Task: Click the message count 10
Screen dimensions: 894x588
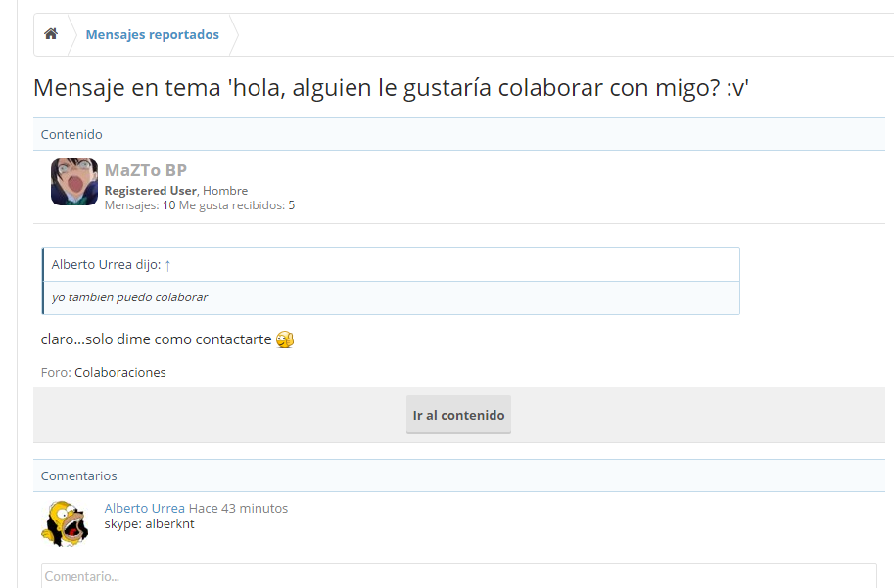Action: tap(168, 205)
